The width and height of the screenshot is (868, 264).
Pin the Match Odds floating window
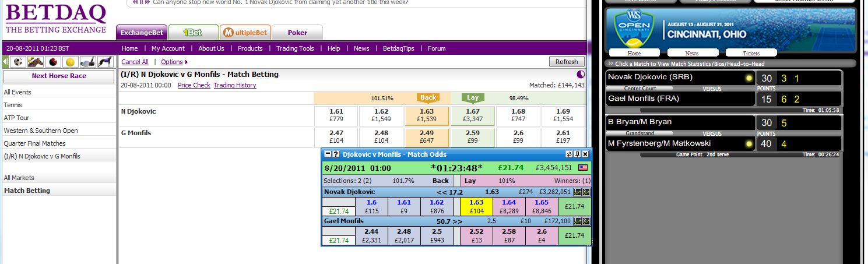[x=577, y=154]
